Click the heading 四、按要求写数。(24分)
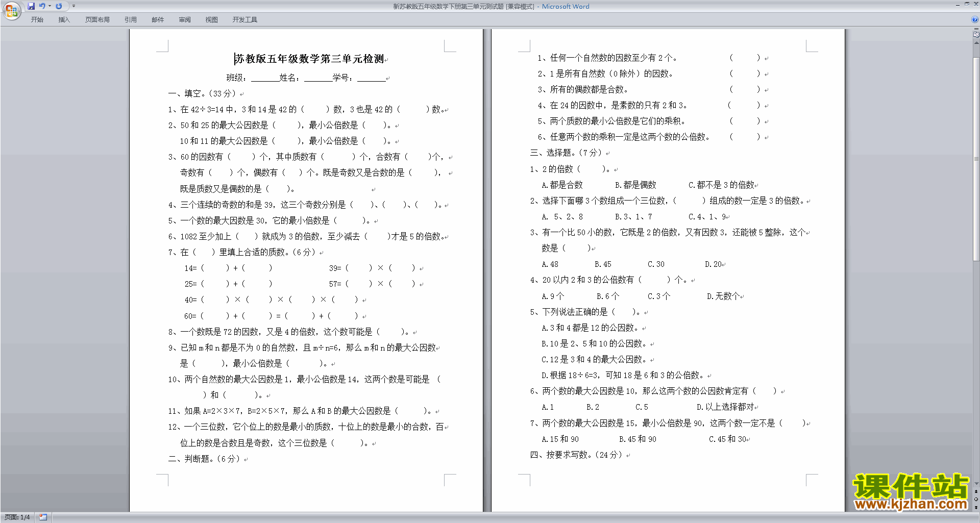 [x=576, y=455]
